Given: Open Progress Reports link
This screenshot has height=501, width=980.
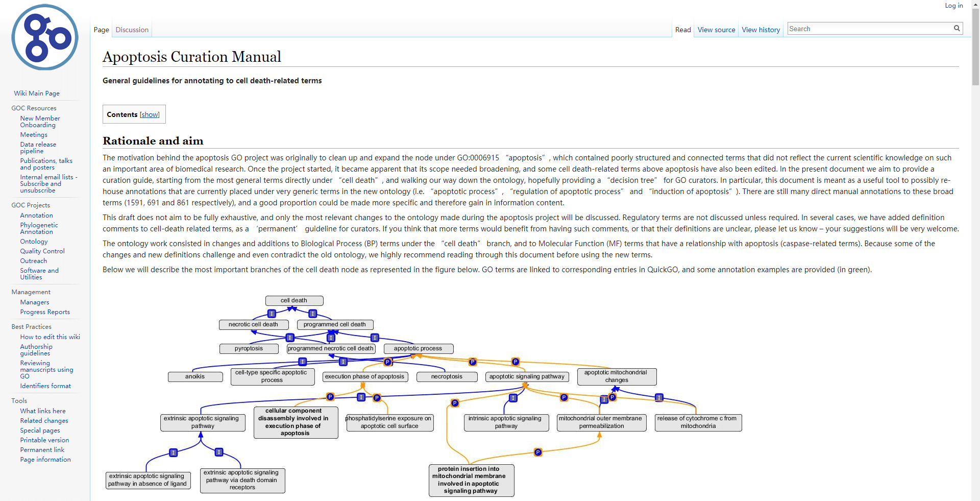Looking at the screenshot, I should click(45, 312).
